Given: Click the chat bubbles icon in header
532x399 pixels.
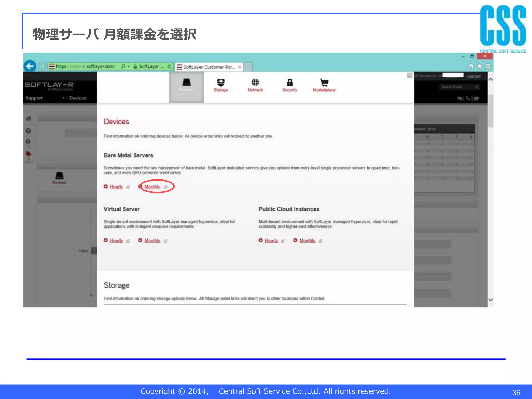Looking at the screenshot, I should (460, 98).
